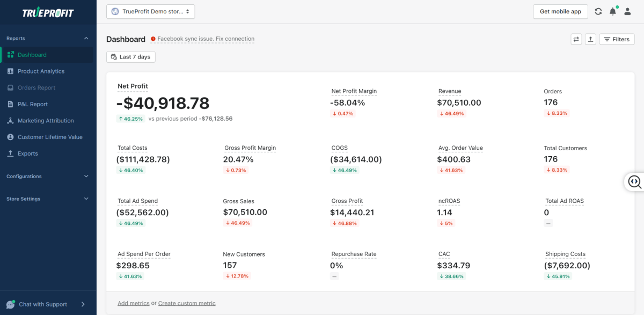Click the CAC metric label

tap(444, 254)
